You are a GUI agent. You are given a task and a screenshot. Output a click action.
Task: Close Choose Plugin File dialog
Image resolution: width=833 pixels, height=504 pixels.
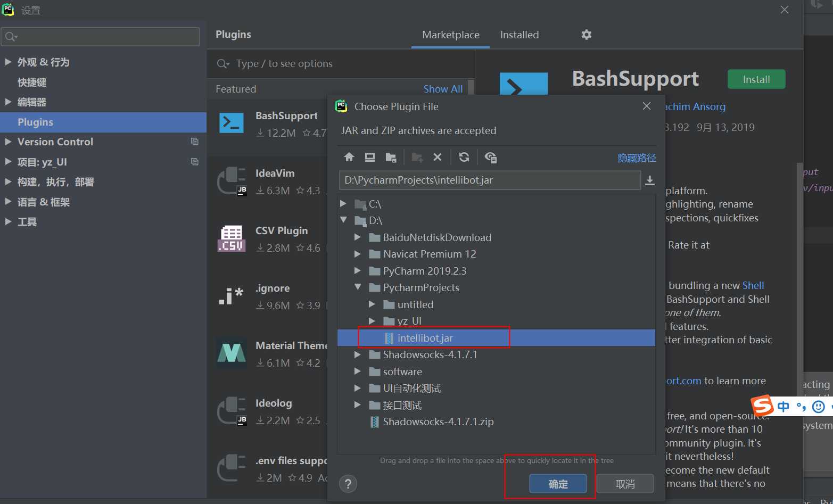click(647, 106)
